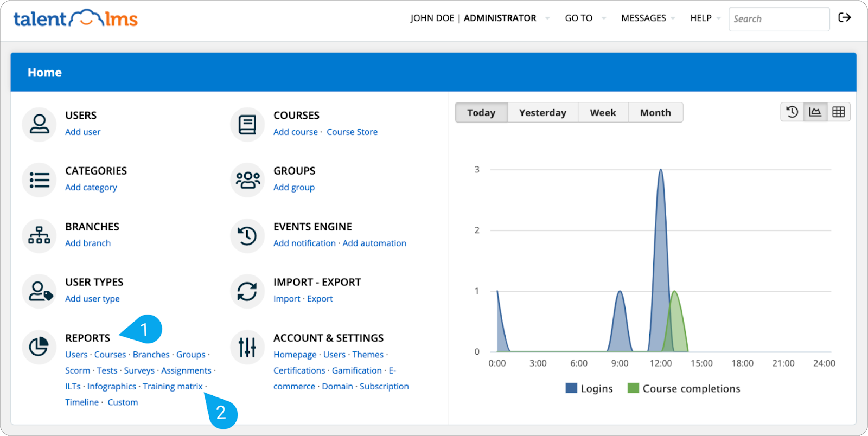
Task: Open the Events Engine clock icon
Action: (247, 236)
